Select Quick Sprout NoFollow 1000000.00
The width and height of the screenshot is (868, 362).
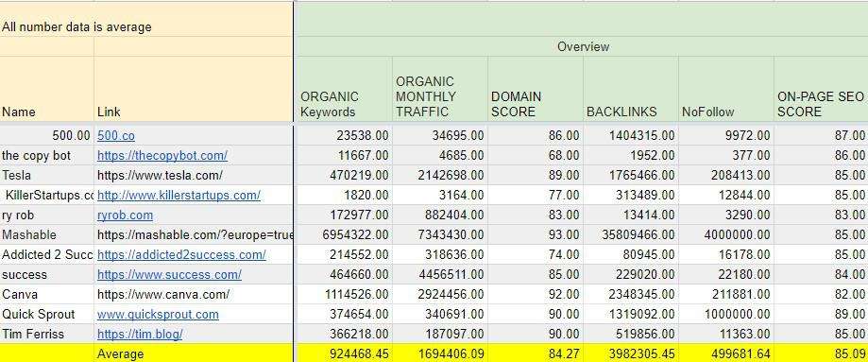click(x=726, y=315)
